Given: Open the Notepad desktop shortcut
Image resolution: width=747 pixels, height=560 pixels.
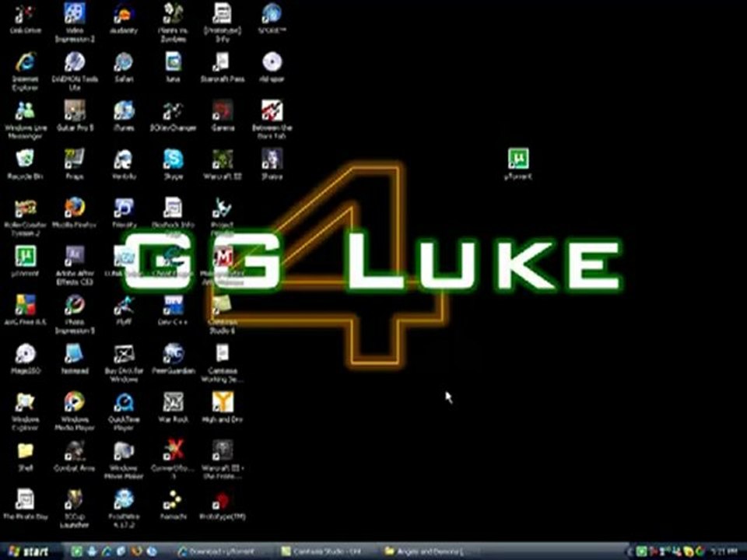Looking at the screenshot, I should click(x=75, y=359).
